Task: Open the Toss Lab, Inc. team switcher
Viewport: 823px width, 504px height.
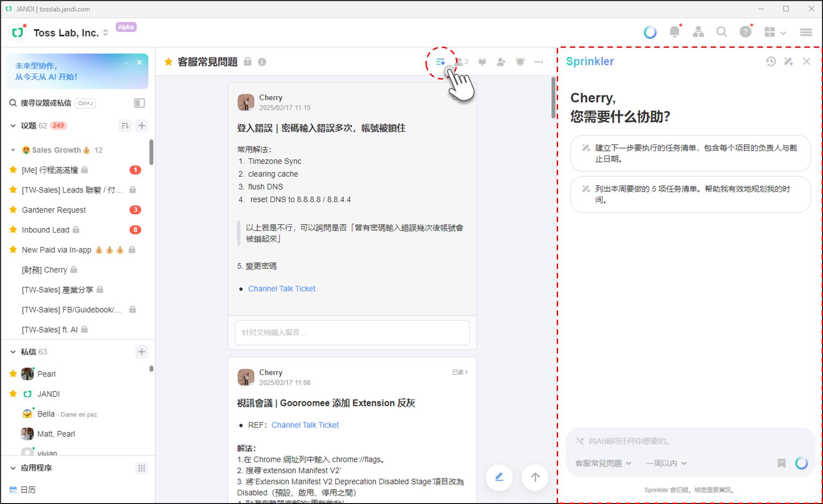Action: pyautogui.click(x=71, y=33)
